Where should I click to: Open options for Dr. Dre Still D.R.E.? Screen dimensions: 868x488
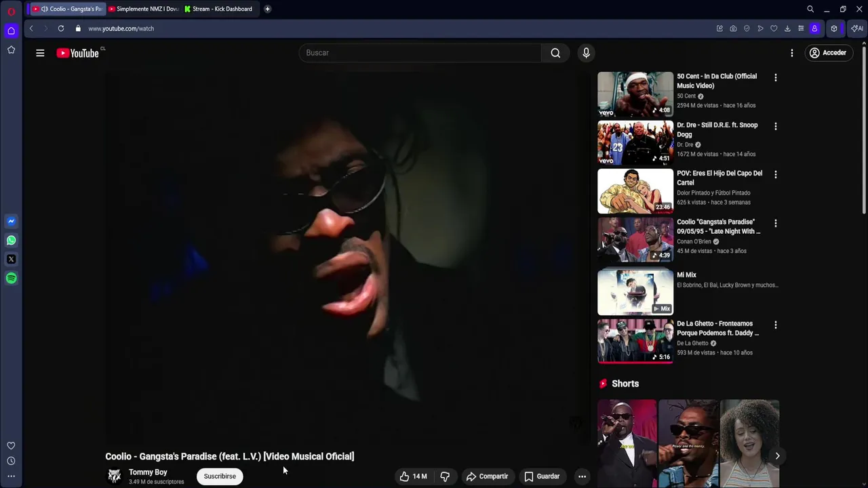click(x=776, y=126)
